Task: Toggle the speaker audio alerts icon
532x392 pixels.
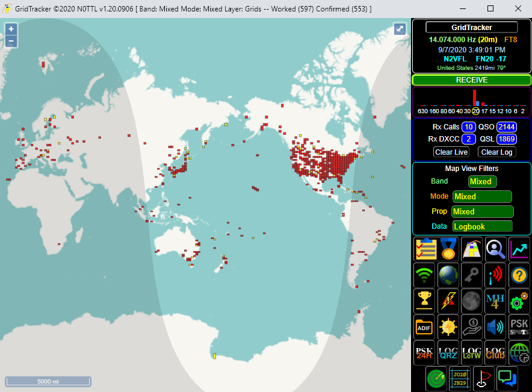Action: click(x=495, y=326)
